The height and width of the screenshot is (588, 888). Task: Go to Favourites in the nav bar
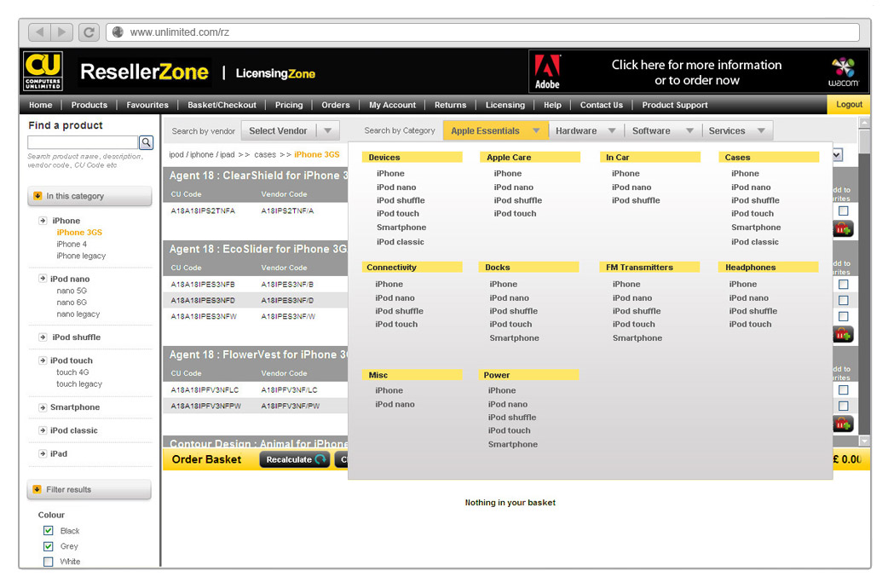tap(147, 105)
